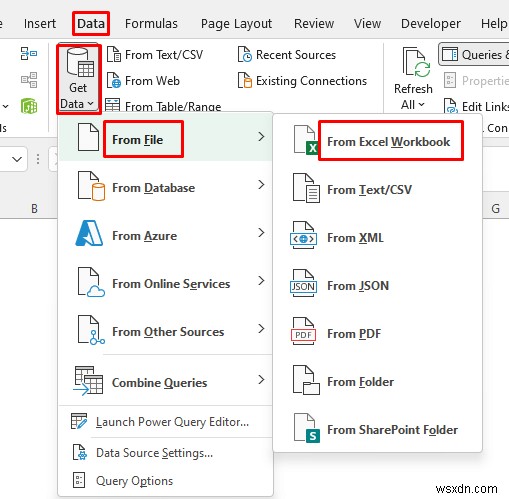Select From PDF option
Screen dimensions: 509x499
(354, 334)
